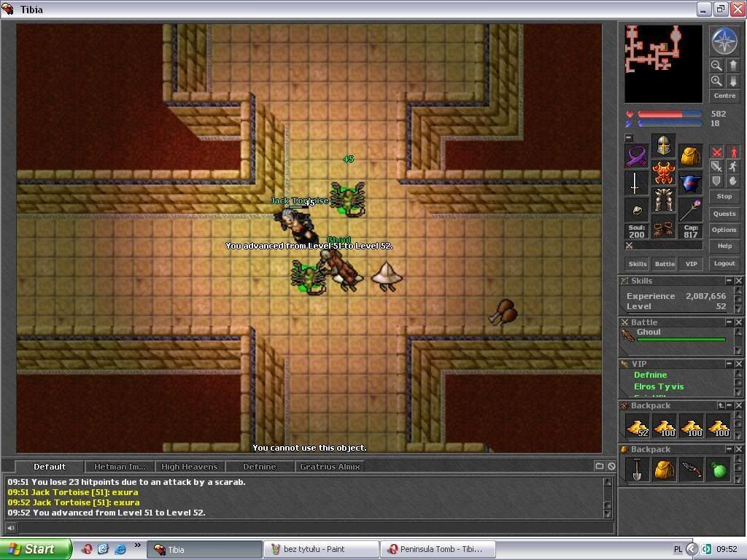
Task: Click the sword weapon slot
Action: click(x=636, y=183)
